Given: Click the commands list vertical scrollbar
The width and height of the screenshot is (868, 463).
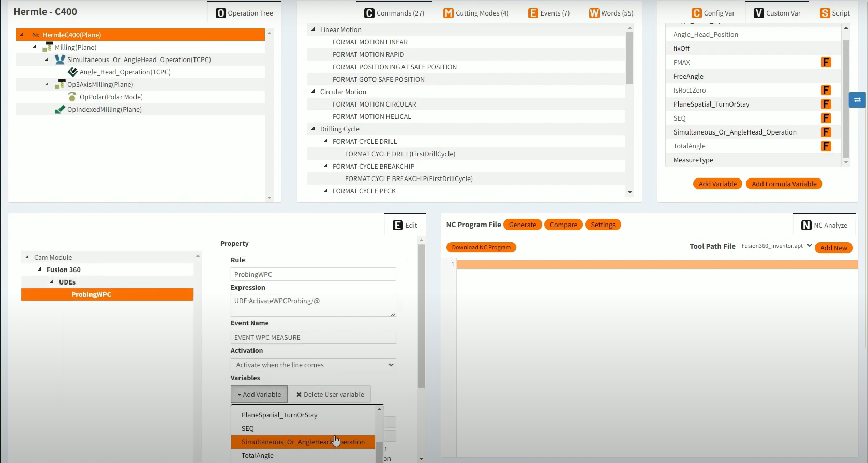Looking at the screenshot, I should pyautogui.click(x=630, y=58).
